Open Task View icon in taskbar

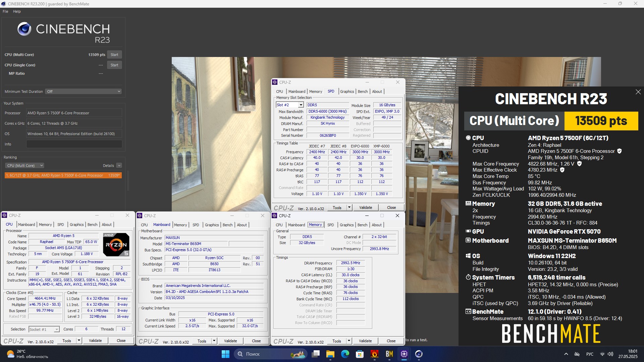click(x=316, y=354)
